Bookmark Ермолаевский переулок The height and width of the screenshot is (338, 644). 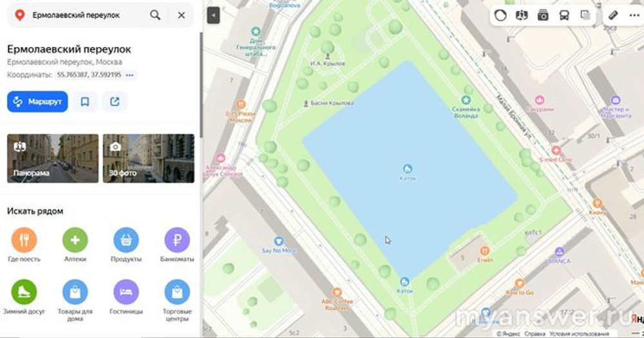pos(85,102)
